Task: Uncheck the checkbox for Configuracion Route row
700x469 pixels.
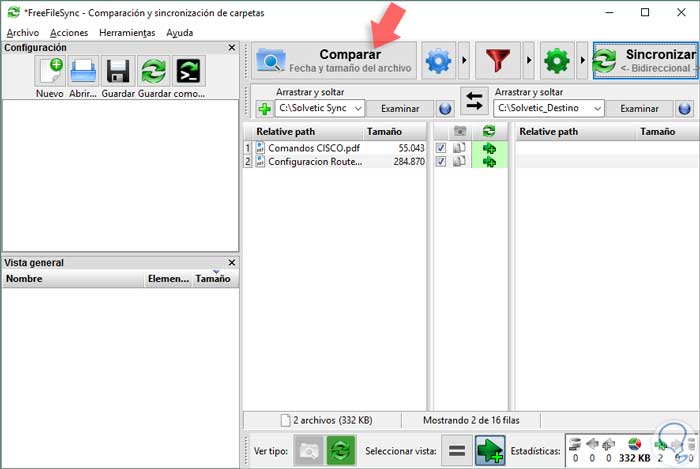Action: click(x=441, y=161)
